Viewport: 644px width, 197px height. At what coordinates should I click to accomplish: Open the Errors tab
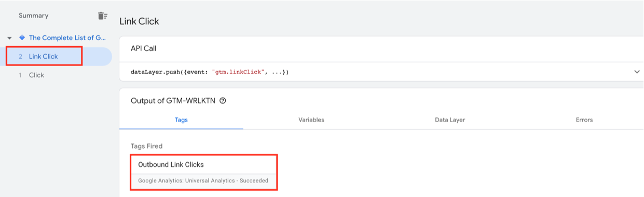584,120
